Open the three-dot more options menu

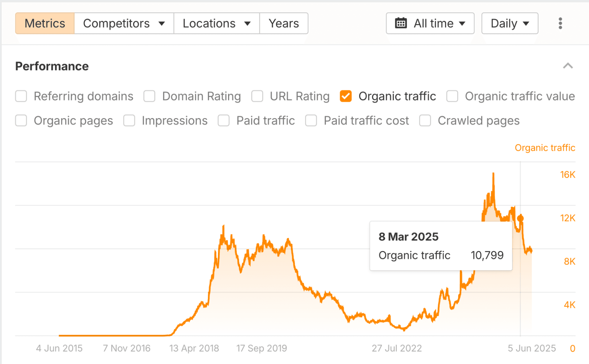560,23
